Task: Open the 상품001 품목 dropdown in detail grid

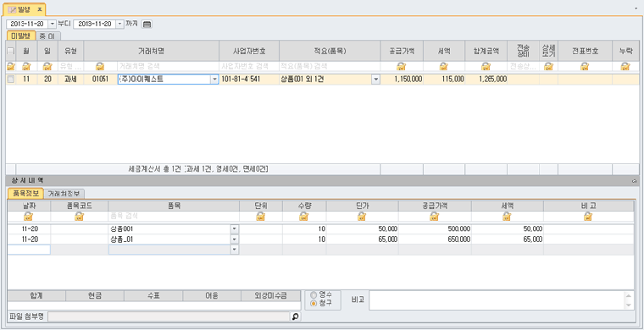Action: (x=235, y=228)
